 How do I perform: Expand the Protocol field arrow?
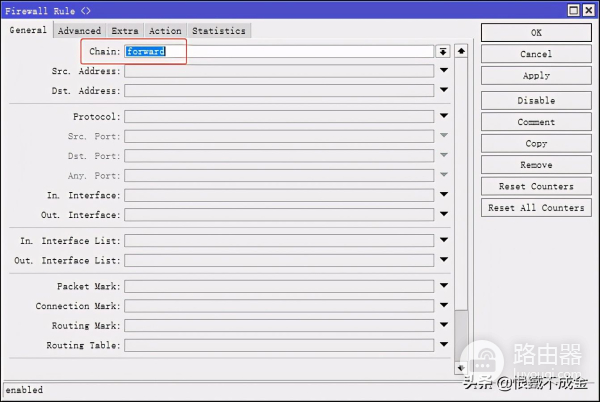tap(443, 116)
